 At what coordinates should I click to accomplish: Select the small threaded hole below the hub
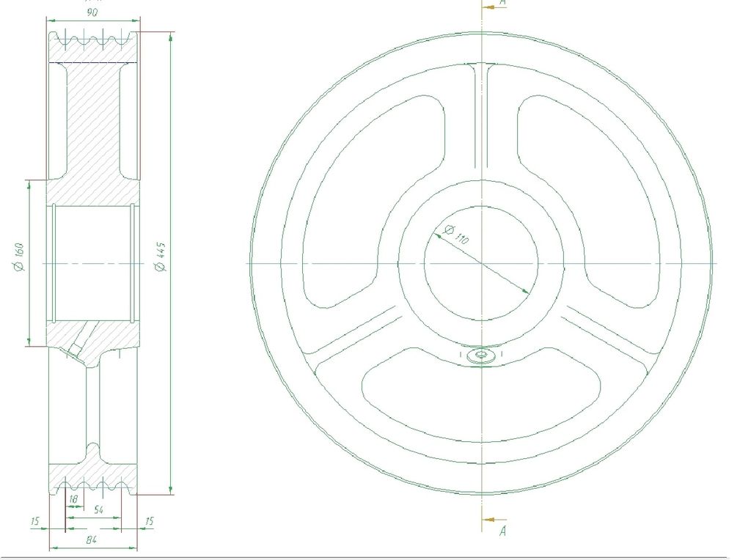coord(481,355)
